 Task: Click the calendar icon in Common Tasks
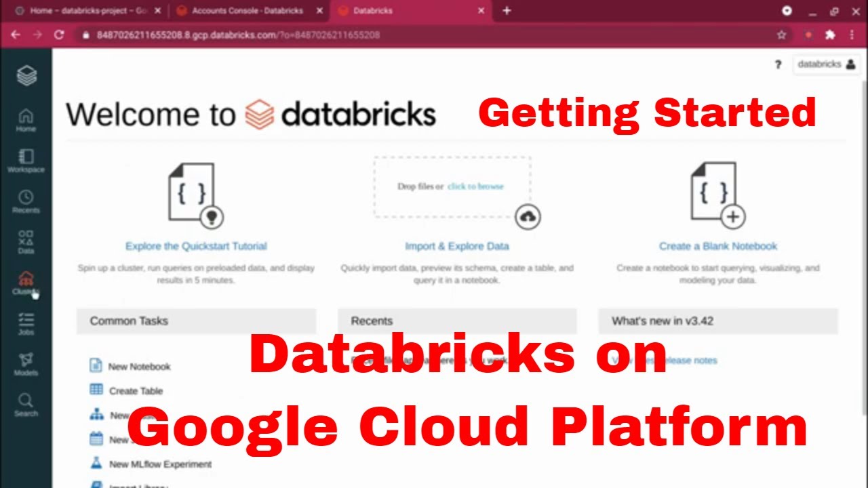point(96,439)
